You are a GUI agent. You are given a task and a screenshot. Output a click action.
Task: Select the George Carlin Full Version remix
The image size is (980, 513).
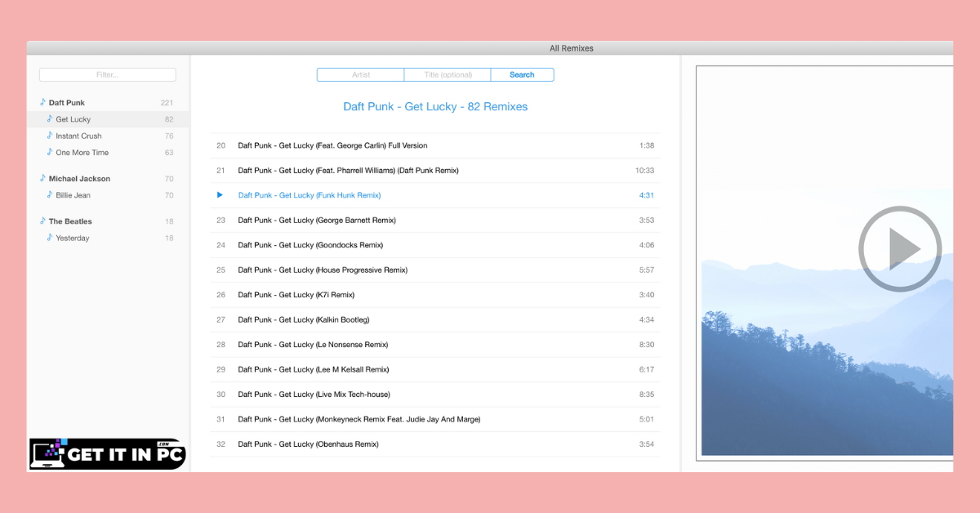click(435, 145)
